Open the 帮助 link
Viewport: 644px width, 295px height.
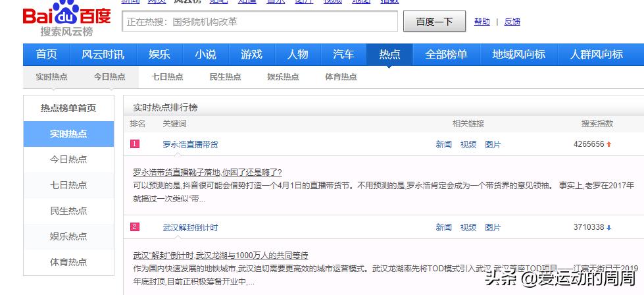coord(482,22)
